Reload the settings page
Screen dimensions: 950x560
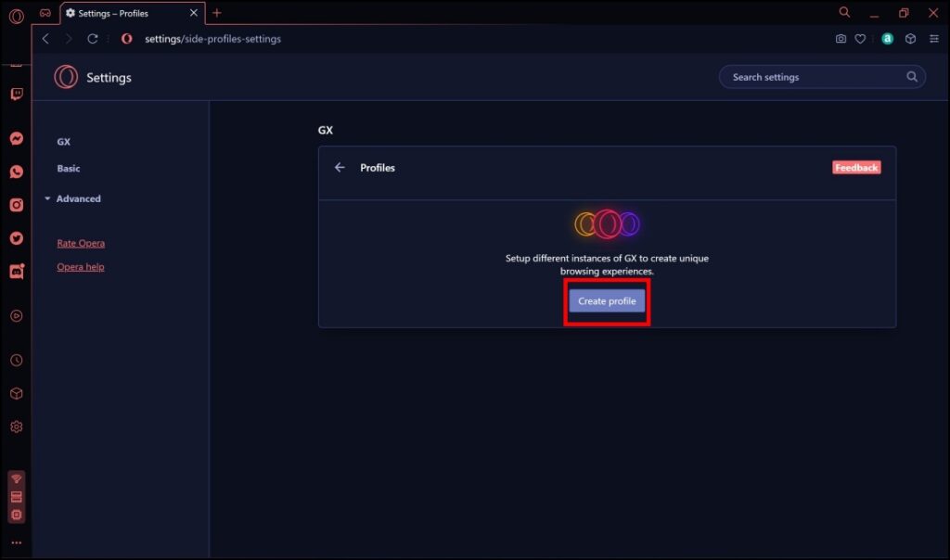pos(92,39)
